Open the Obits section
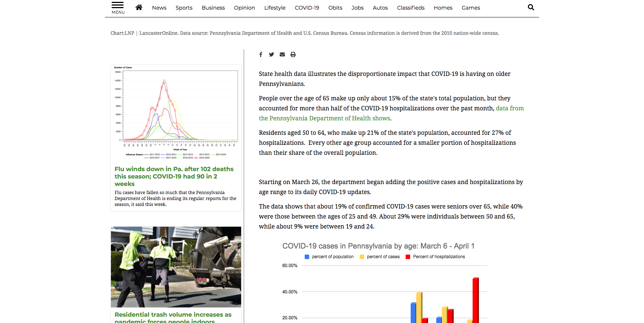The height and width of the screenshot is (323, 644). click(335, 8)
